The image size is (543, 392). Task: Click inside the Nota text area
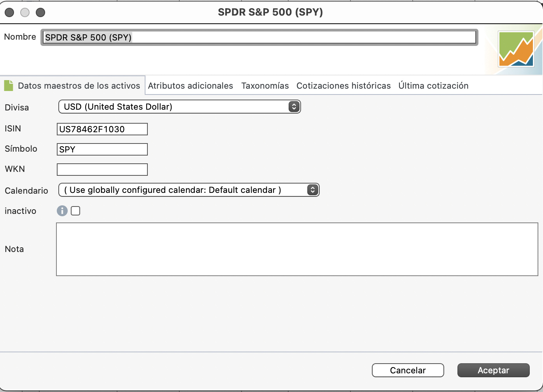(297, 249)
